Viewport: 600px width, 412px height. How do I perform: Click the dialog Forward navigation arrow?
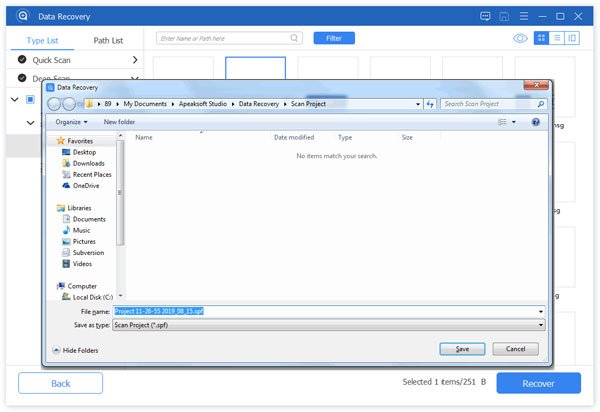69,104
